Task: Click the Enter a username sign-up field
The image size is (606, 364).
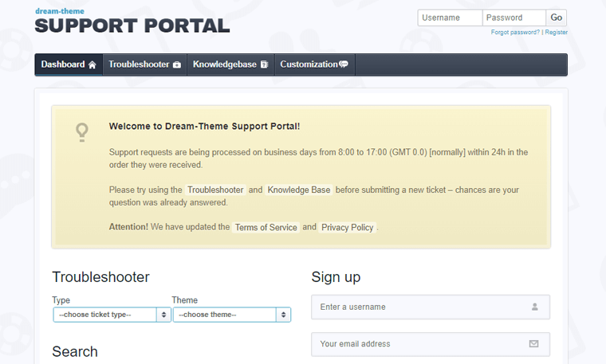Action: (431, 307)
